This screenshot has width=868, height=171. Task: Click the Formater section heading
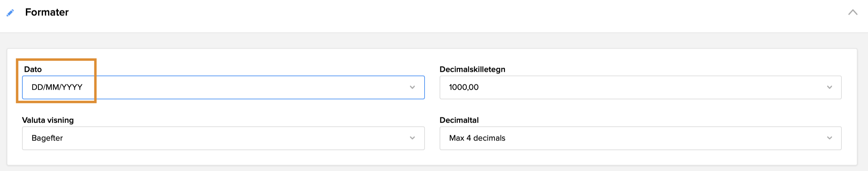(x=47, y=12)
